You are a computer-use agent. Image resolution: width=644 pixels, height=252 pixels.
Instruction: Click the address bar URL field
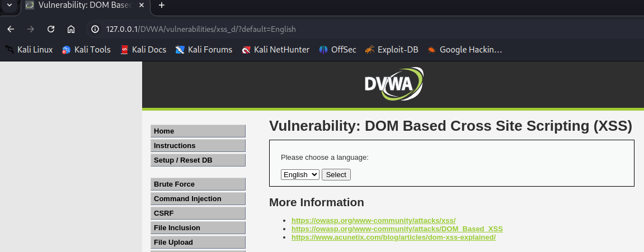pyautogui.click(x=200, y=29)
